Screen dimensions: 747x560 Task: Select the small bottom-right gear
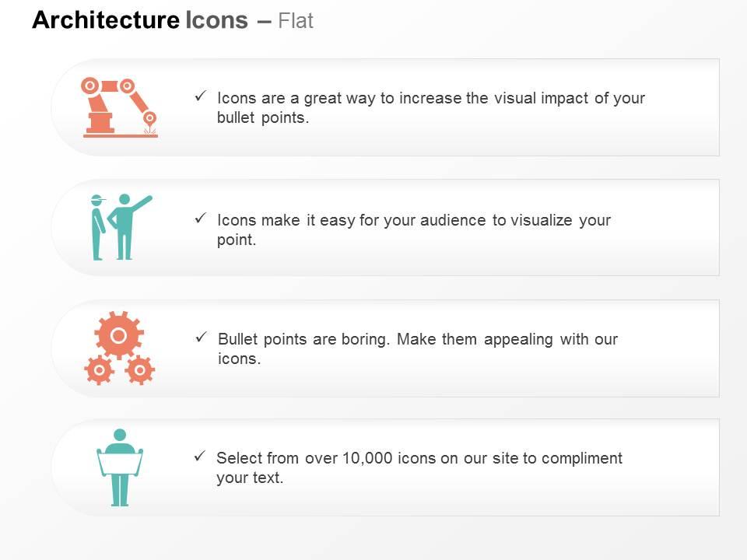(x=140, y=370)
